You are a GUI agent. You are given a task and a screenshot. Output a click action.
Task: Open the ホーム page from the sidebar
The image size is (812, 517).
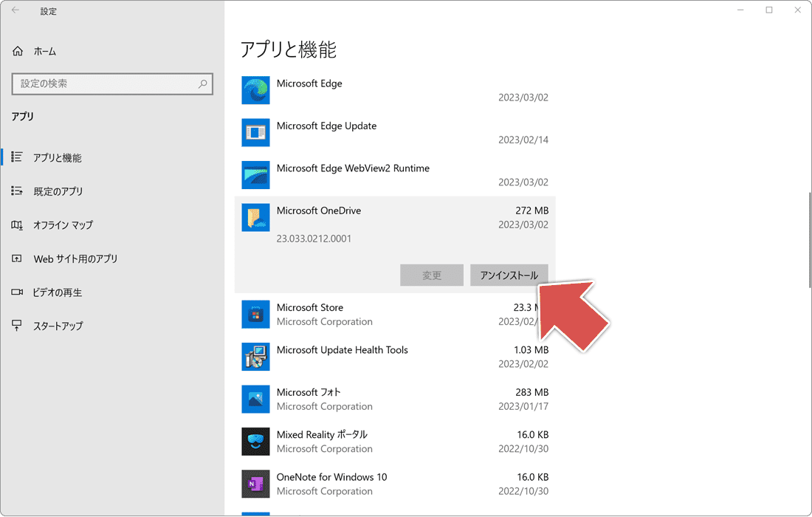(44, 51)
